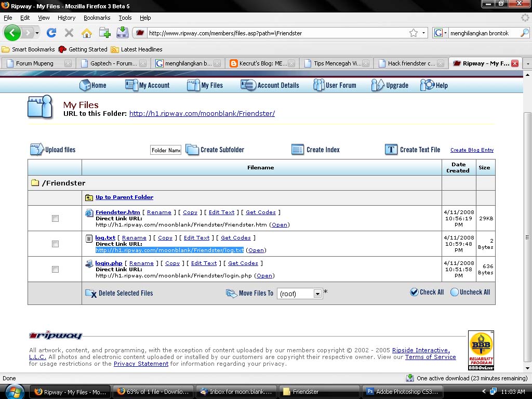Click Copy for Friendster.htm
Screen dimensions: 532x399
pyautogui.click(x=190, y=212)
